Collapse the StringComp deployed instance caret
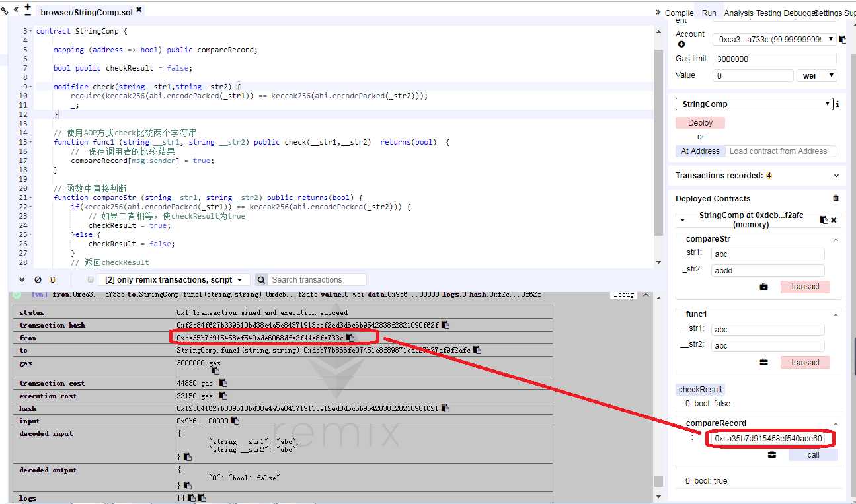 [683, 220]
